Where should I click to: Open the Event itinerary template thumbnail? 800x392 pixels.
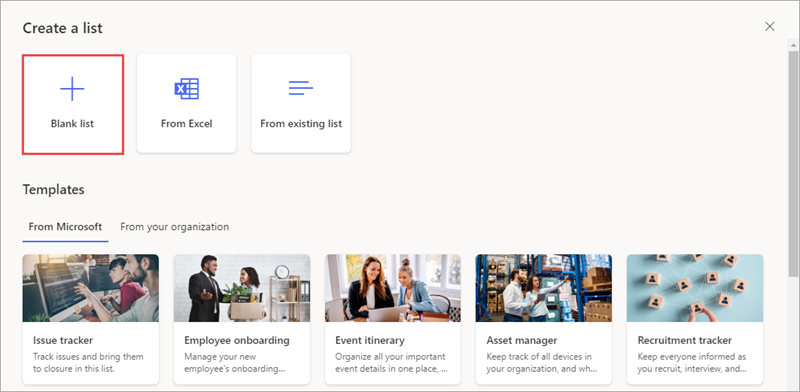393,288
